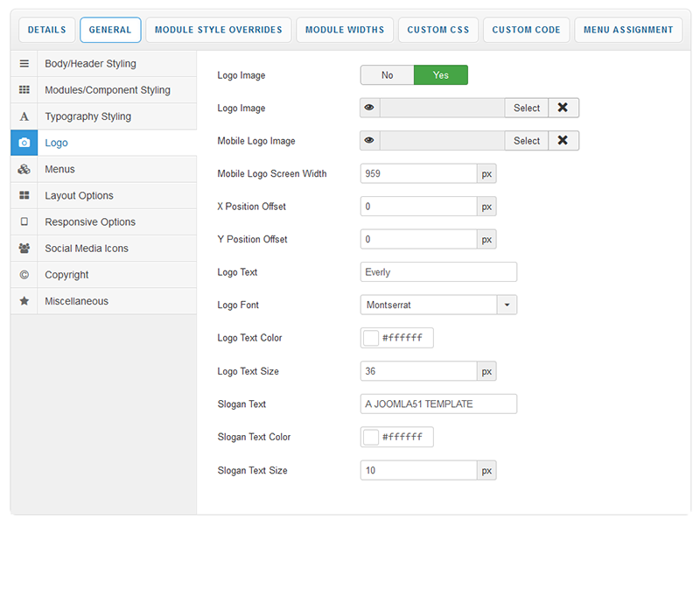The image size is (700, 590).
Task: Click the hamburger icon beside Body/Header Styling
Action: [x=24, y=64]
